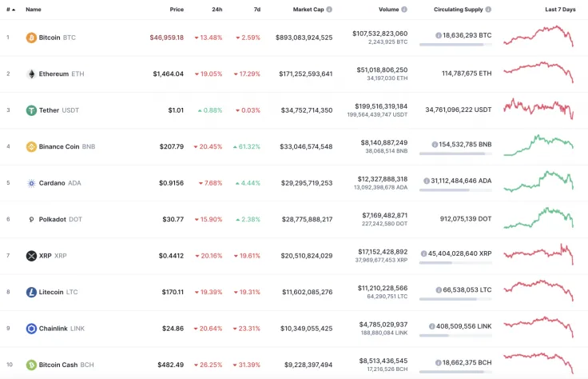This screenshot has height=379, width=588.
Task: Click Ethereum supply 114,787,675 ETH
Action: click(x=467, y=74)
